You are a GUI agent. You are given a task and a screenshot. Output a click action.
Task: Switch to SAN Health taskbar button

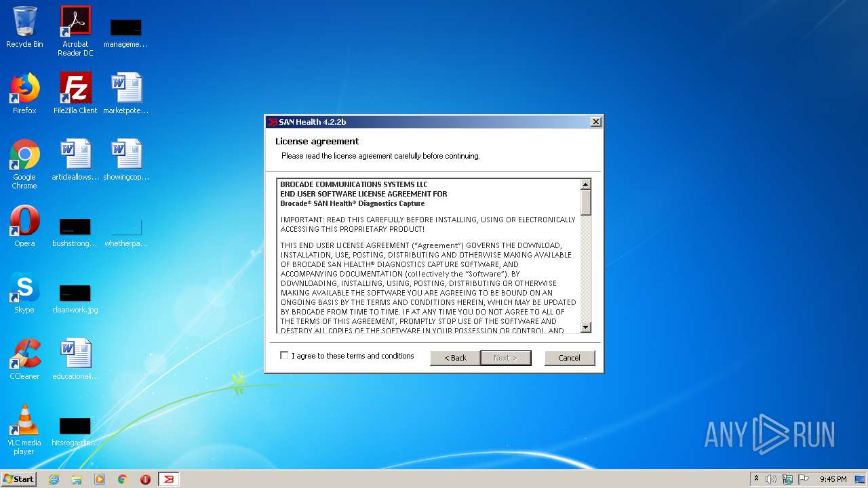(x=169, y=479)
